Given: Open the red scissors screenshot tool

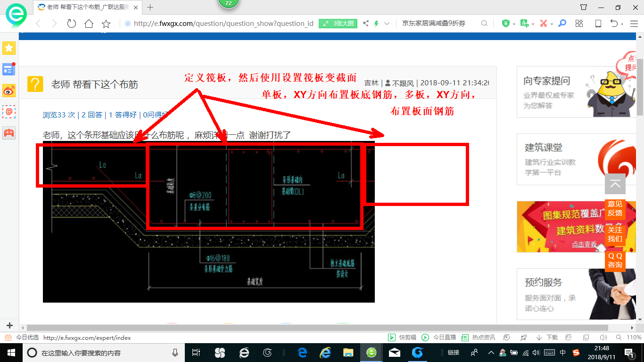Looking at the screenshot, I should (543, 24).
